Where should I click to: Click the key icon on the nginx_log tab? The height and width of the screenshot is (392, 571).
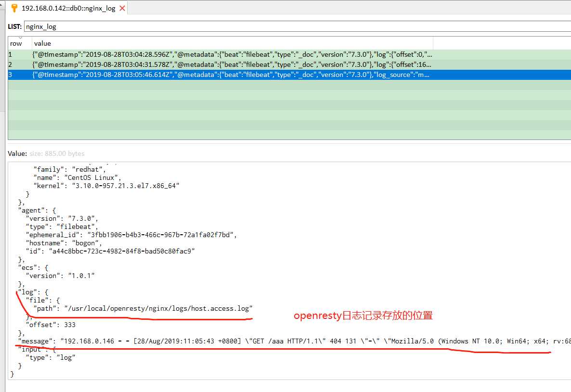pos(14,8)
